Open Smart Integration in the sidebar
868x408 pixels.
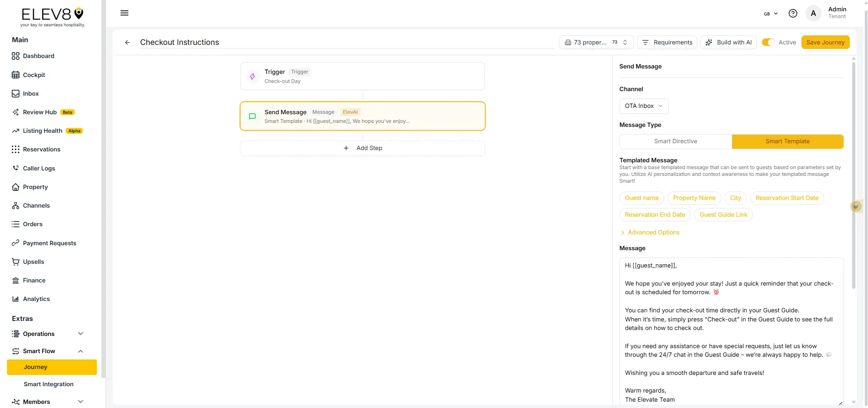pyautogui.click(x=48, y=384)
